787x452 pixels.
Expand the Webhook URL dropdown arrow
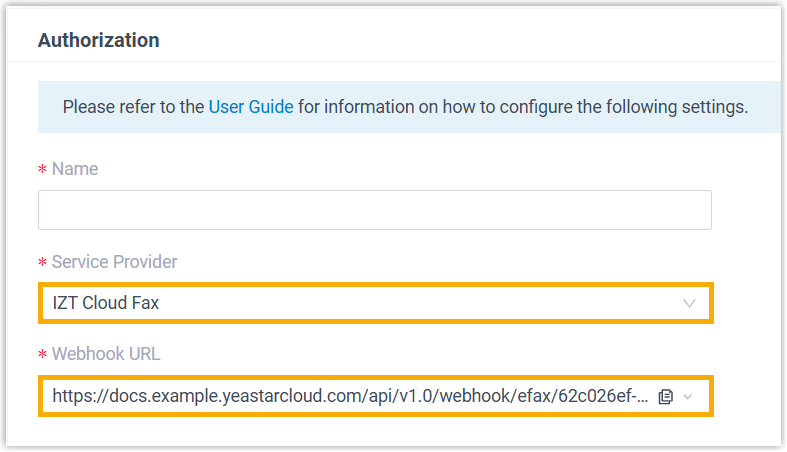[688, 397]
